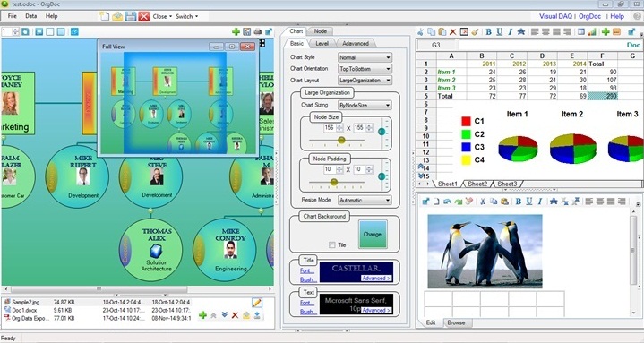Click the cut scissors icon in spreadsheet toolbar
The height and width of the screenshot is (343, 644).
point(420,31)
